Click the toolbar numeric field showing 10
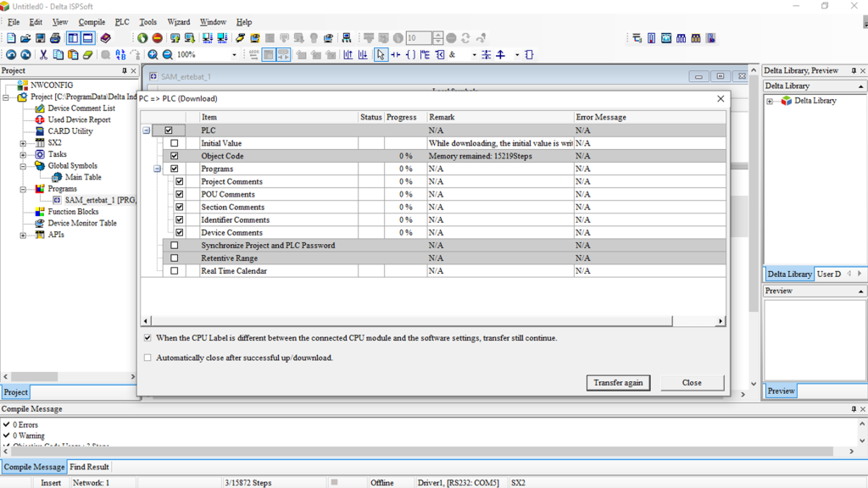 pyautogui.click(x=419, y=38)
